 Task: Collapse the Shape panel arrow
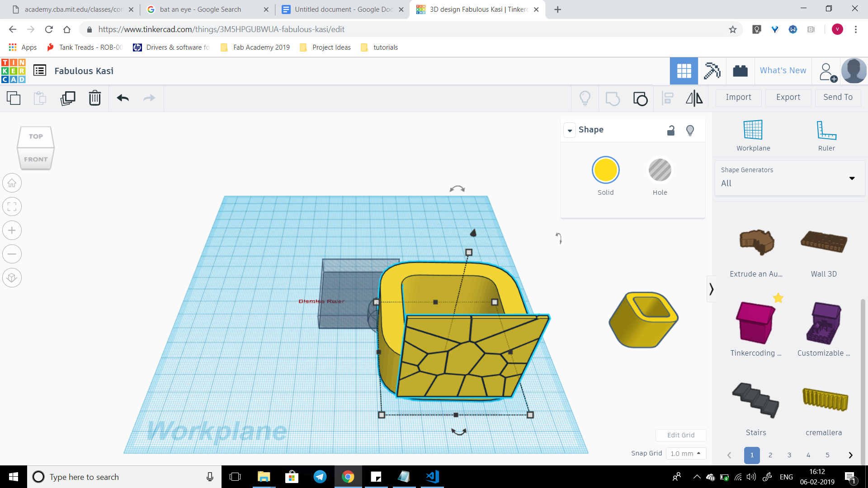pos(570,130)
